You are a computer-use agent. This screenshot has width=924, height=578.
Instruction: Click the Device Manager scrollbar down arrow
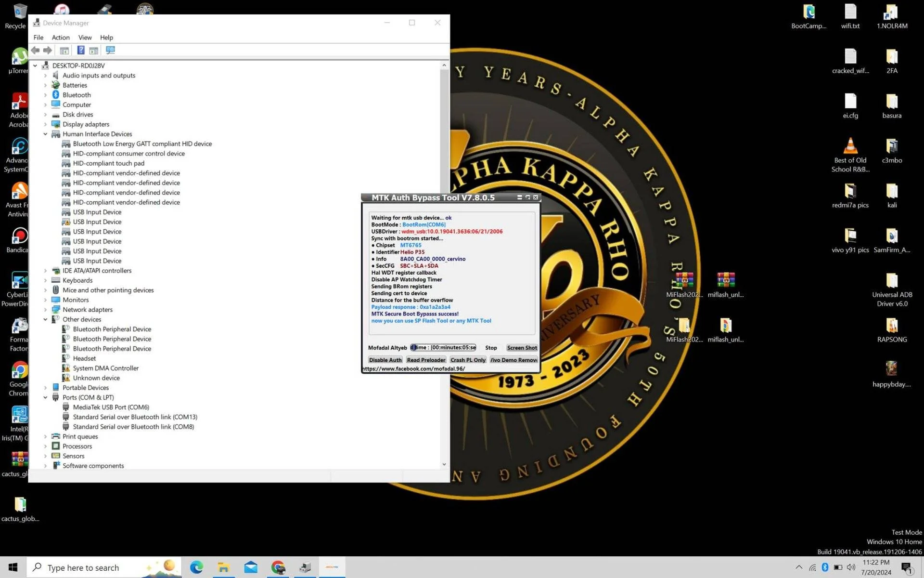click(x=444, y=464)
